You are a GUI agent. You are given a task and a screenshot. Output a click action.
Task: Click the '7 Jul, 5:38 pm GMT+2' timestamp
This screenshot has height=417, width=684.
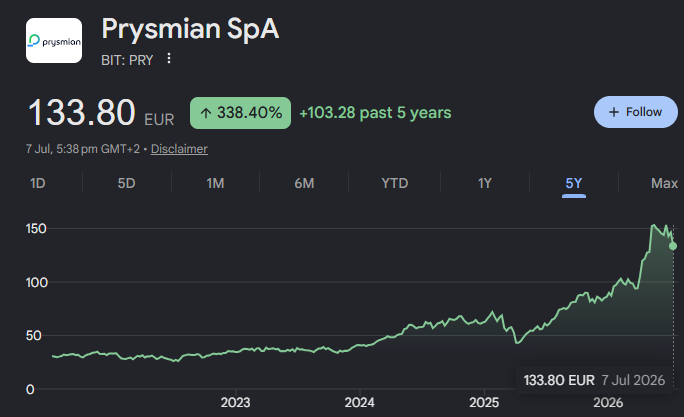[83, 149]
